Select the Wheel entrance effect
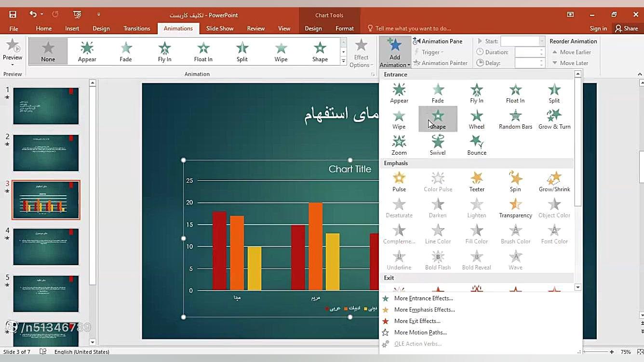The width and height of the screenshot is (644, 362). point(477,119)
